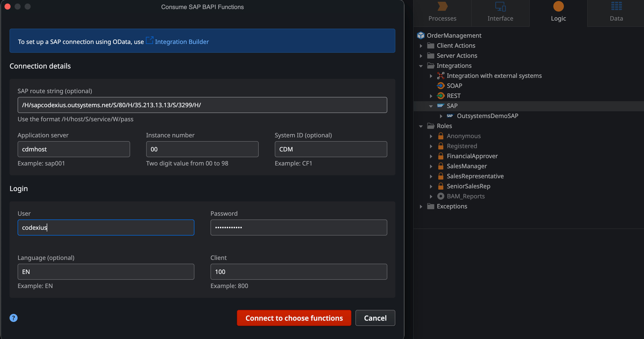Click the FinancialApprover lock icon

click(441, 156)
